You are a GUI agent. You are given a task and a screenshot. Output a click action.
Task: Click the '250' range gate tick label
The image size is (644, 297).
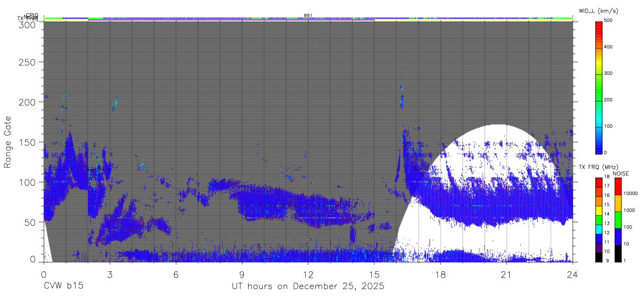[28, 62]
